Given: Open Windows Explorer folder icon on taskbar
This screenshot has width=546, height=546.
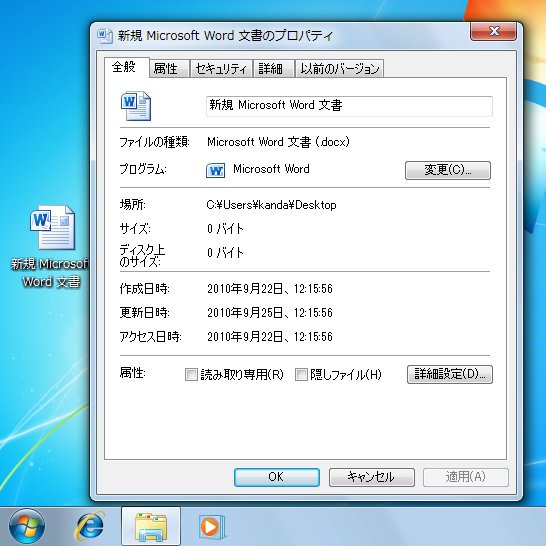Looking at the screenshot, I should [x=151, y=527].
